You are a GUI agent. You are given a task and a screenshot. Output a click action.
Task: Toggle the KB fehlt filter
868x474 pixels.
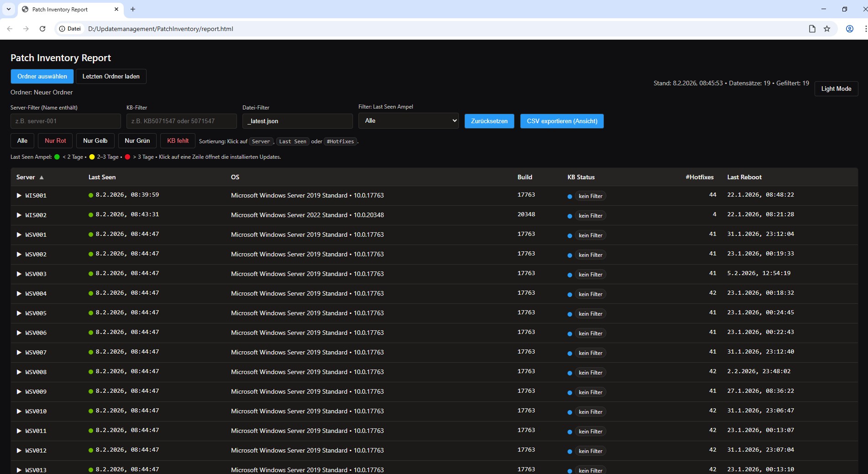coord(178,141)
